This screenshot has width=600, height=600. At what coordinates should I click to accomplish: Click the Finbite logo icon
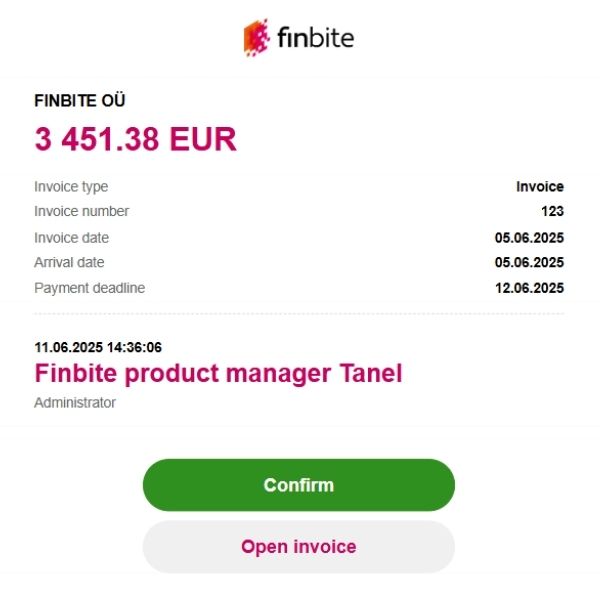click(257, 39)
